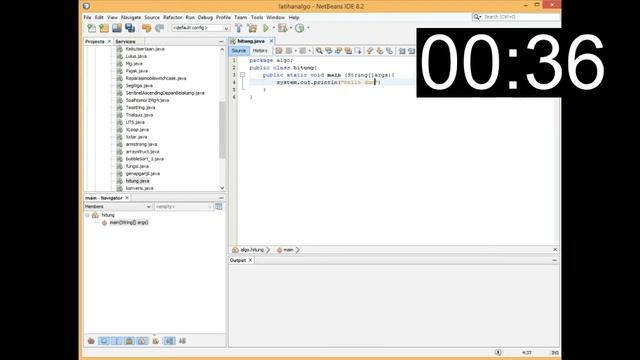Toggle Bookmark icon in editor toolbar
This screenshot has height=360, width=640.
click(x=389, y=51)
